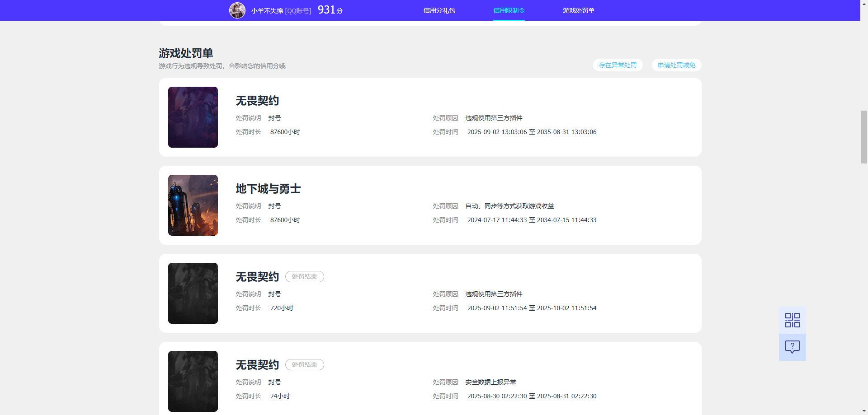
Task: Click the 无畏契约 title with 87600小时 ban
Action: click(x=257, y=101)
